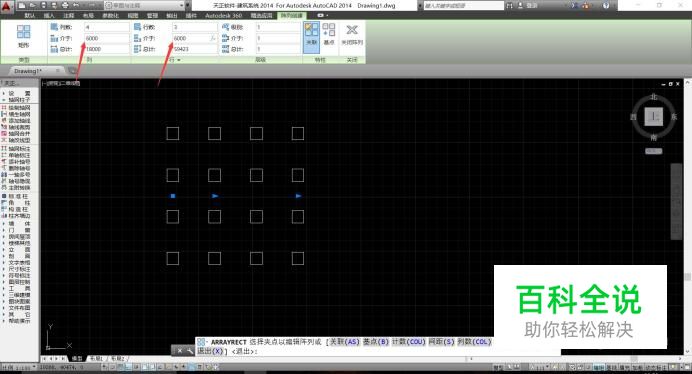Click the 行数 row count field
The width and height of the screenshot is (692, 374).
(195, 27)
